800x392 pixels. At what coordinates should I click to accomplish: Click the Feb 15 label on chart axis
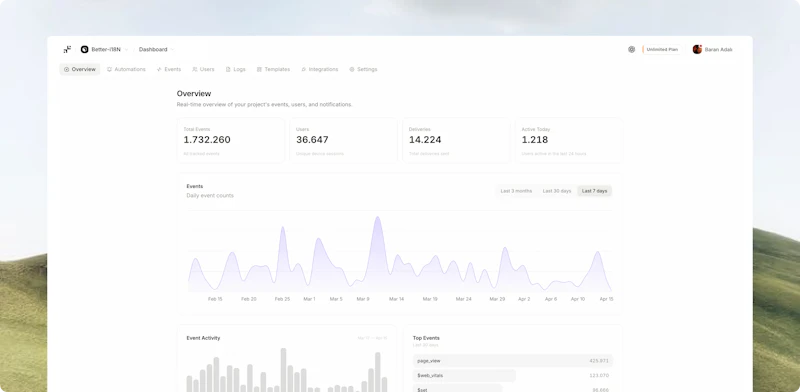[x=215, y=299]
